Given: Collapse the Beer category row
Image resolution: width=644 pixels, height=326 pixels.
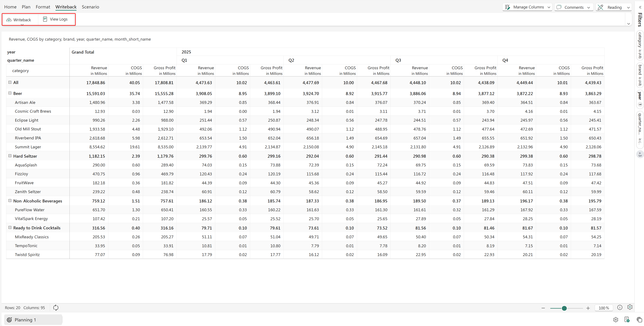Looking at the screenshot, I should tap(10, 93).
